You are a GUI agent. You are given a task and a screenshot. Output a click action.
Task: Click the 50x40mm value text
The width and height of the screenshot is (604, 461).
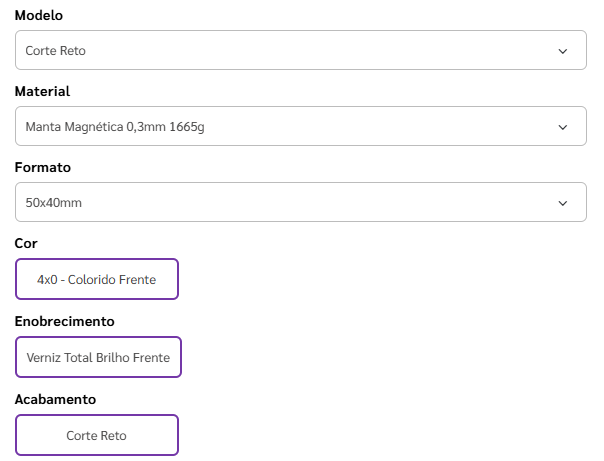tap(53, 203)
